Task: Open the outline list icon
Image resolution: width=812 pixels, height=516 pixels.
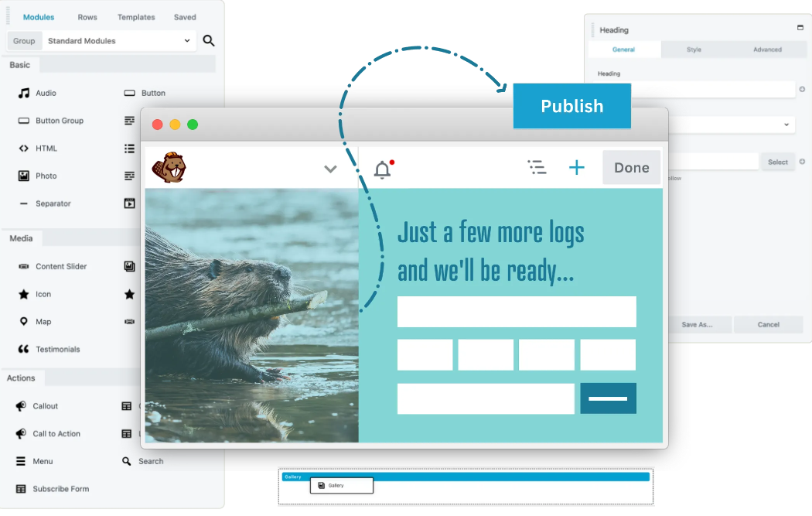Action: pos(537,167)
